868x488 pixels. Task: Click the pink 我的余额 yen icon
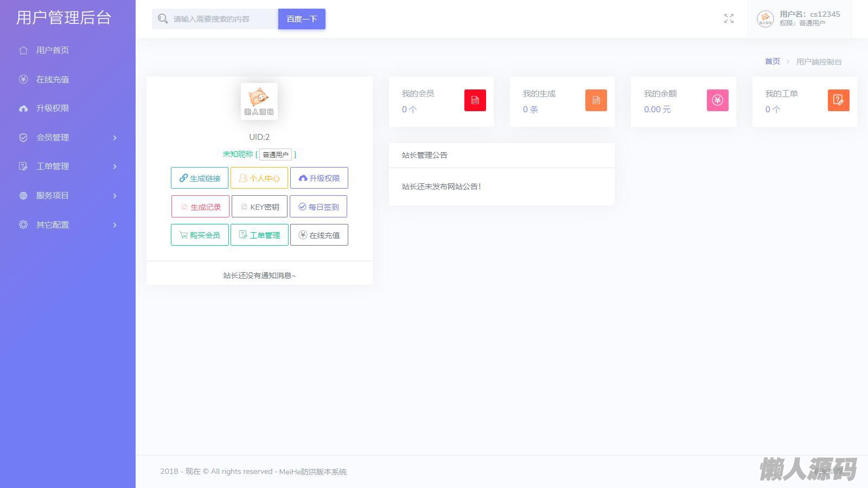click(717, 100)
